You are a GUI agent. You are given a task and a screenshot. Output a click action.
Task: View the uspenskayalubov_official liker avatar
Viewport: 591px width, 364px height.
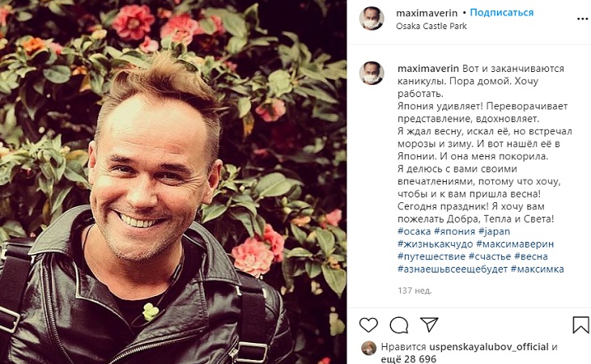[368, 348]
